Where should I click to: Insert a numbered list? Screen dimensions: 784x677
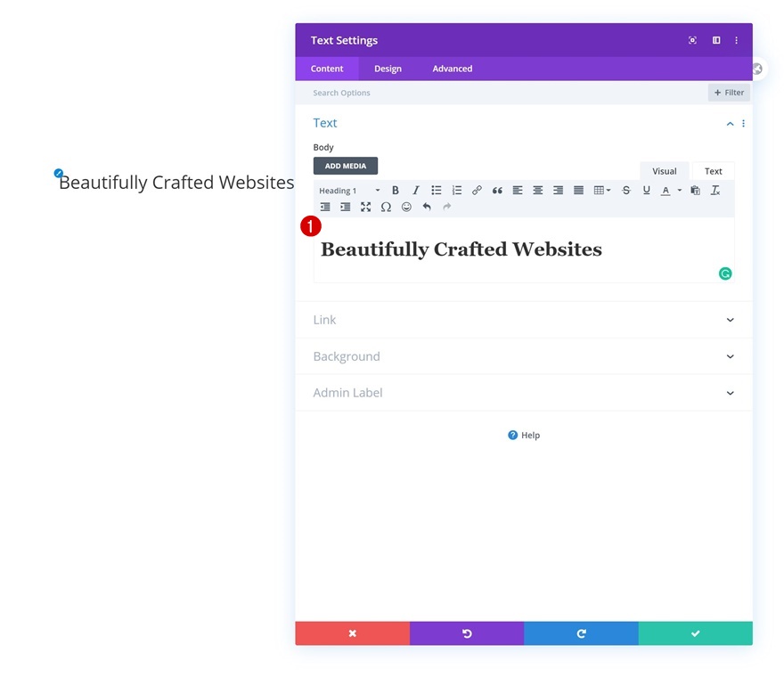[x=456, y=191]
